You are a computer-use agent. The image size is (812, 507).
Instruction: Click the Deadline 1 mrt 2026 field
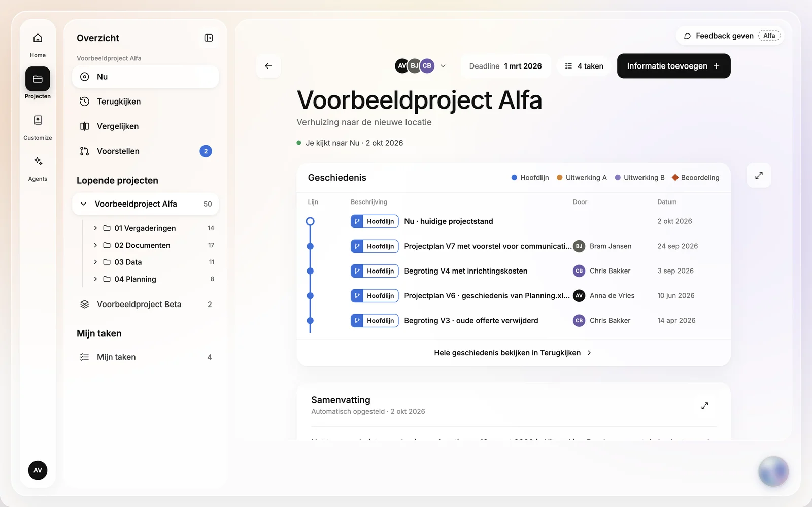505,66
